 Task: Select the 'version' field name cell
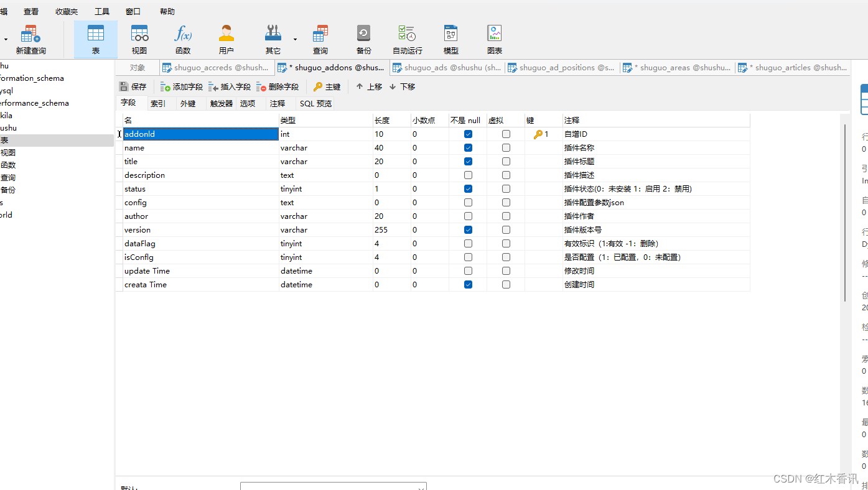201,230
